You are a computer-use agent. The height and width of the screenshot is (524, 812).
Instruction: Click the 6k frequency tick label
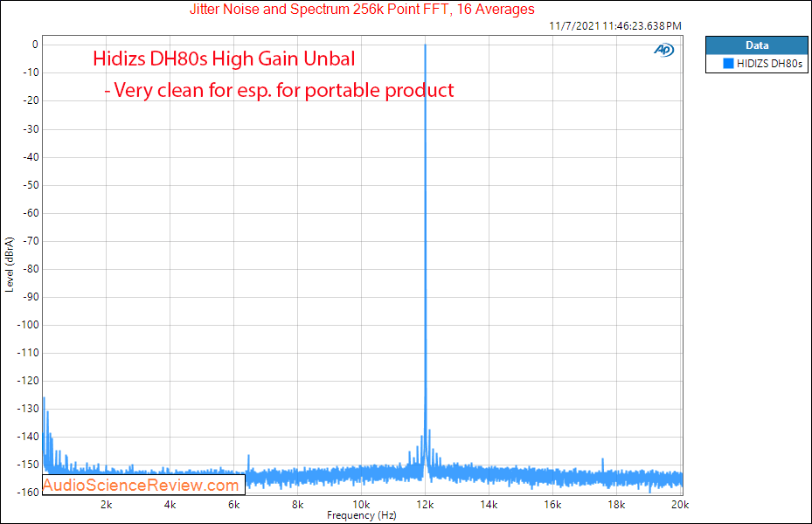pos(233,505)
